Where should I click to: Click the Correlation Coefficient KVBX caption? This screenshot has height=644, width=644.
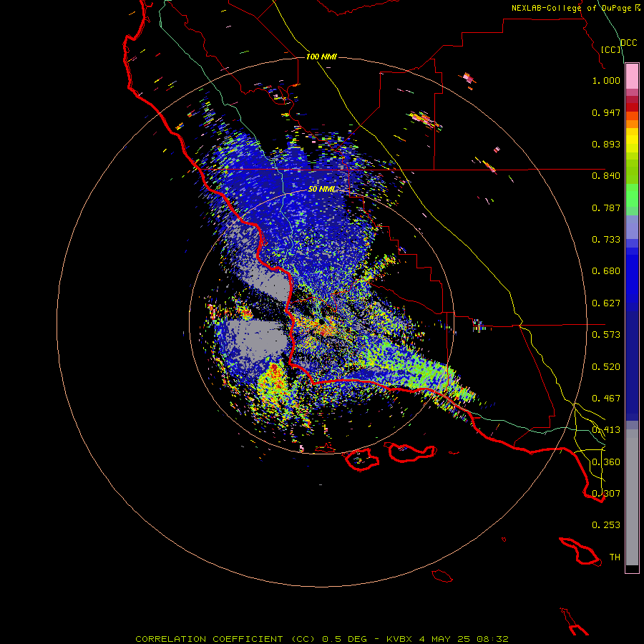[322, 639]
